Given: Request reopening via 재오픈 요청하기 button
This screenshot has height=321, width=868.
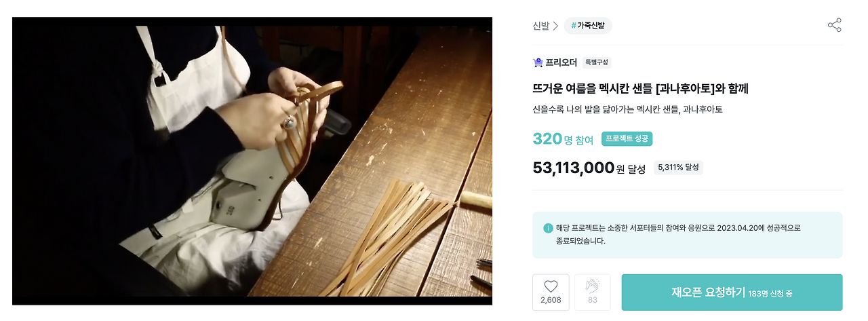Looking at the screenshot, I should click(732, 292).
